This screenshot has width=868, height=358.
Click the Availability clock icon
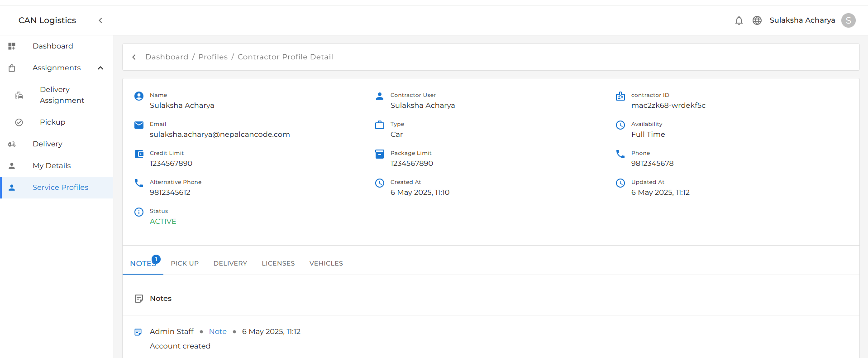(620, 125)
